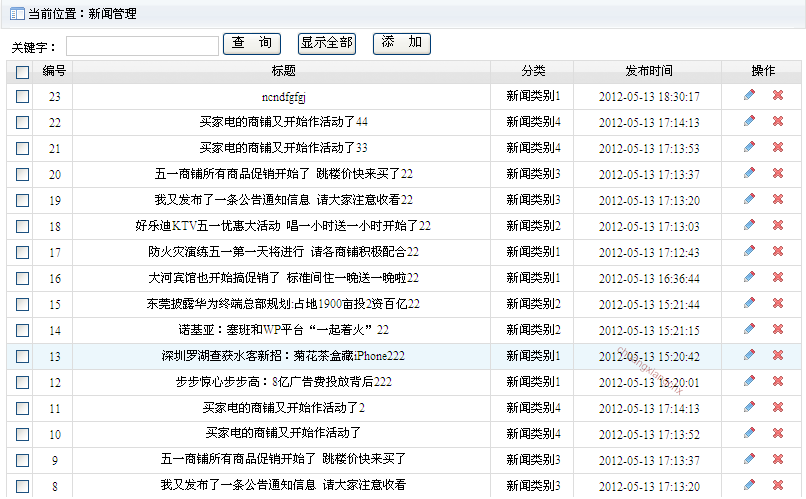The height and width of the screenshot is (499, 806).
Task: Open editor for news item 20
Action: pyautogui.click(x=749, y=173)
